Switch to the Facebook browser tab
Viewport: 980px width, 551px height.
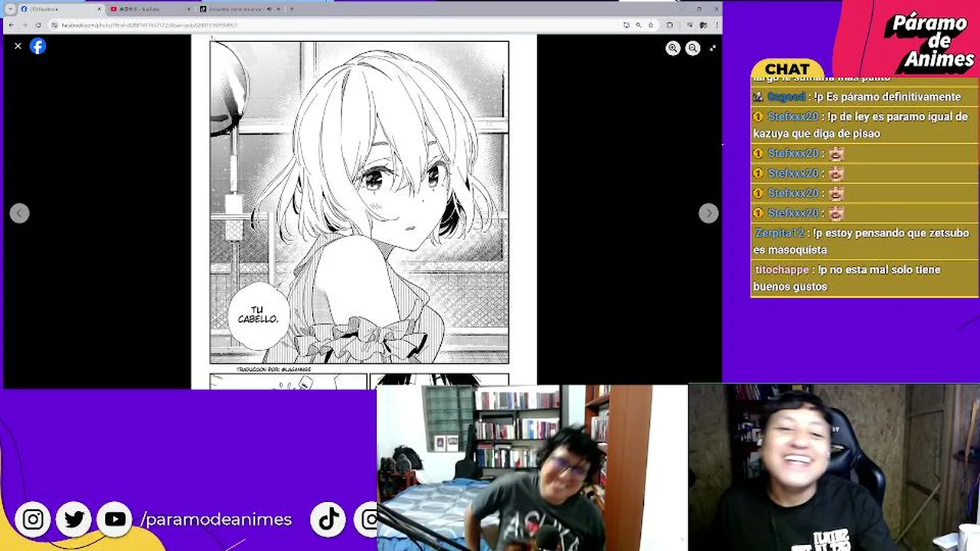(x=60, y=9)
